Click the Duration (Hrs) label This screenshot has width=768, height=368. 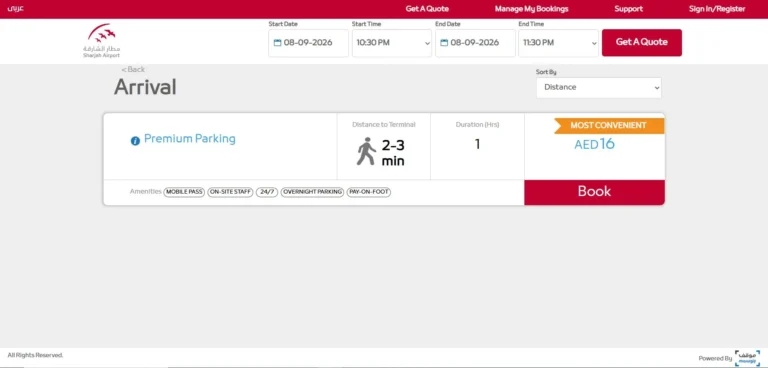[x=478, y=124]
